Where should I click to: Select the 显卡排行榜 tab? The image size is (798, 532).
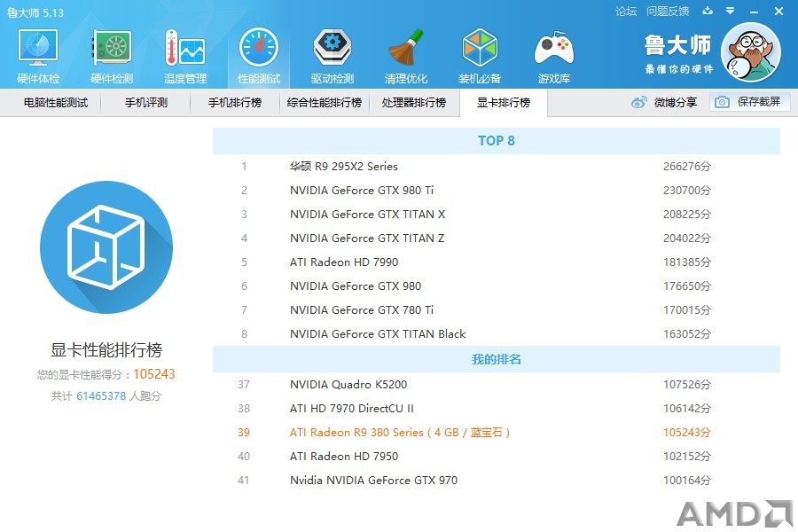pyautogui.click(x=504, y=103)
